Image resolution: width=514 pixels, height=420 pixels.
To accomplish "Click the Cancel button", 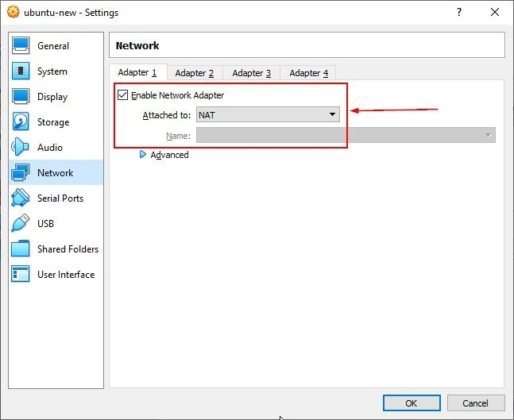I will (476, 403).
